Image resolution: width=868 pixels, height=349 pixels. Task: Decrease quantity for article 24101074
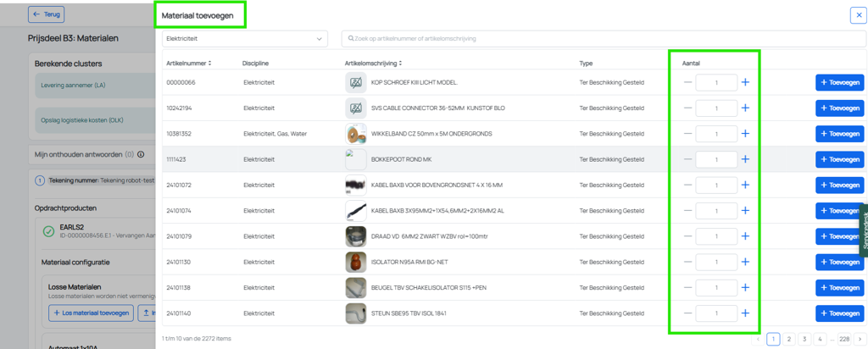(x=687, y=211)
